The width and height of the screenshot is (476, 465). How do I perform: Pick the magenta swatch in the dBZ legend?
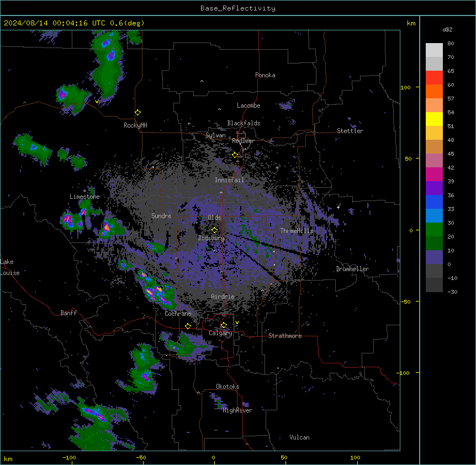[x=434, y=174]
